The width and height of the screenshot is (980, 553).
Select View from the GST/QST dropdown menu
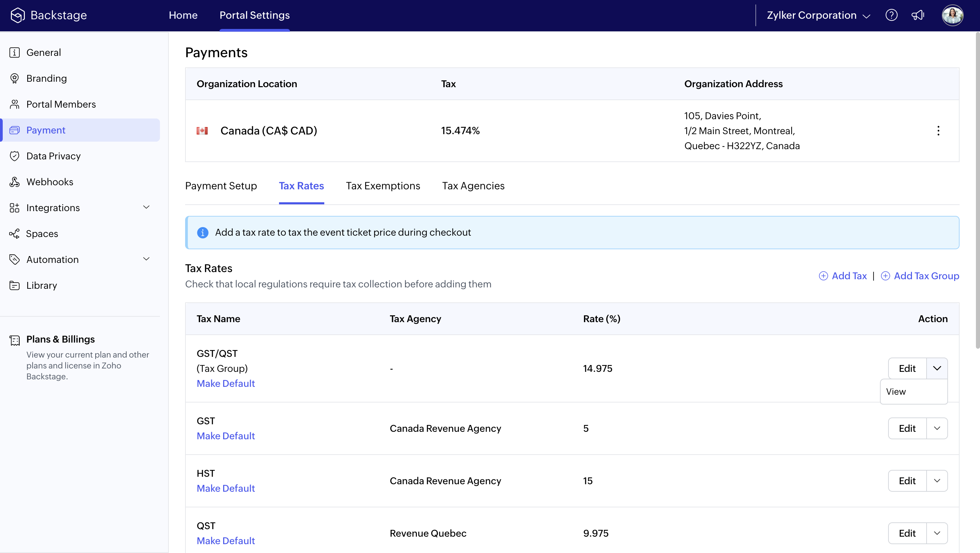click(x=896, y=392)
